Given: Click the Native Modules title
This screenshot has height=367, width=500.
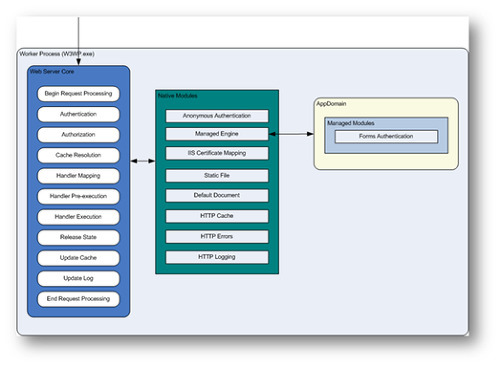Looking at the screenshot, I should coord(178,96).
